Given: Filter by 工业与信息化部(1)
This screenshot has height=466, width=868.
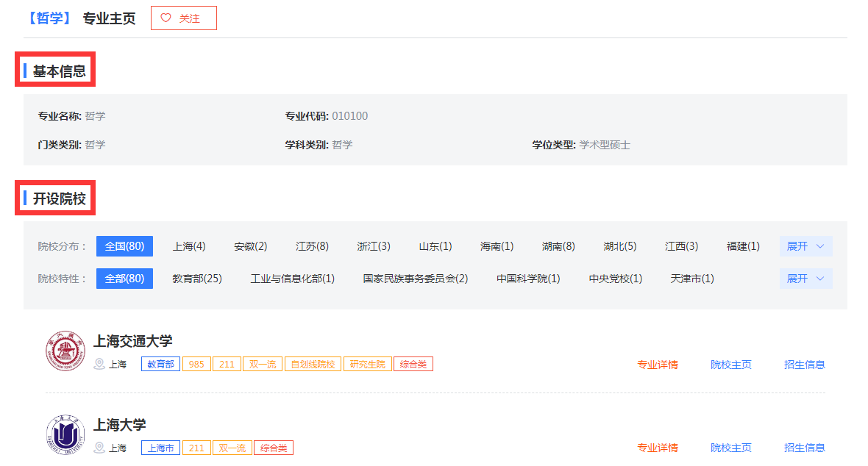Looking at the screenshot, I should tap(292, 279).
